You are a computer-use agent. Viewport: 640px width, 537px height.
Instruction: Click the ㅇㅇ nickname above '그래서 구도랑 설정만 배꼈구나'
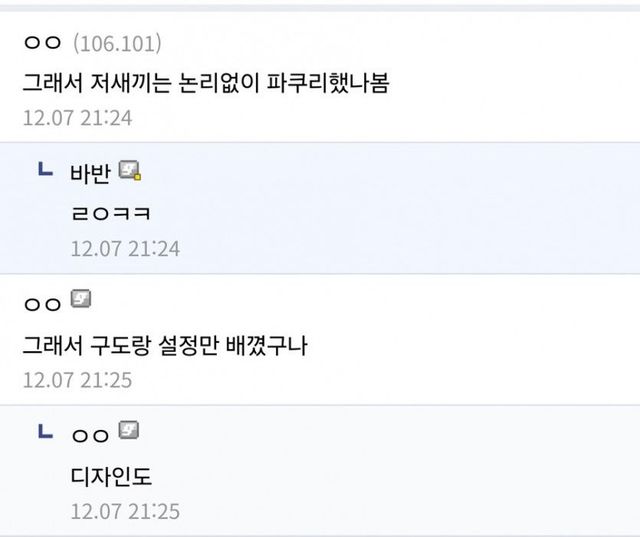point(43,302)
